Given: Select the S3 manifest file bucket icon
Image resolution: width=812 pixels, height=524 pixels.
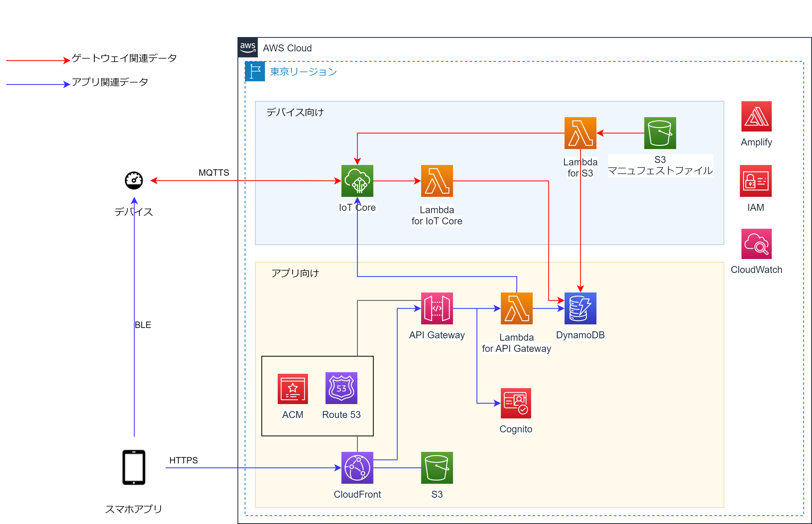Looking at the screenshot, I should (660, 133).
